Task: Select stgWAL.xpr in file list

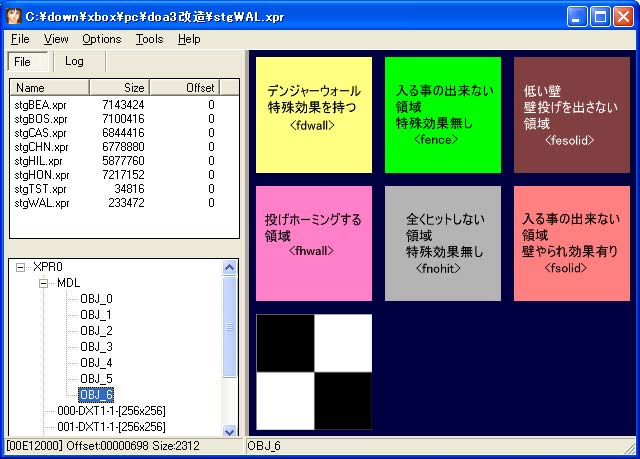Action: [x=42, y=203]
